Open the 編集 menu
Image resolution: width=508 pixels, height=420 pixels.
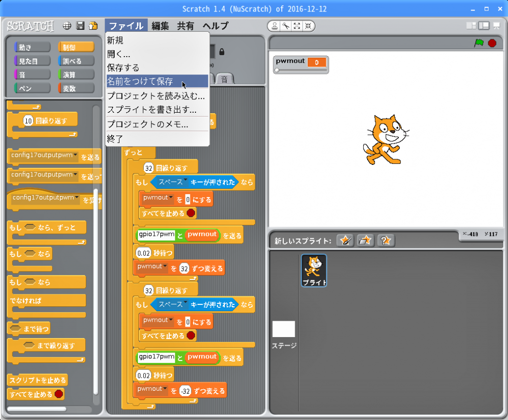[160, 26]
